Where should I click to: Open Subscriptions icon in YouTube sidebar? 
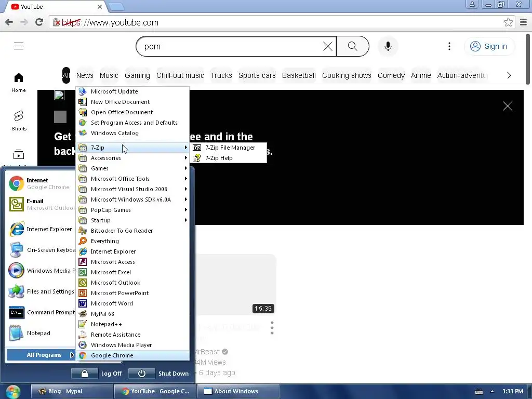tap(19, 155)
